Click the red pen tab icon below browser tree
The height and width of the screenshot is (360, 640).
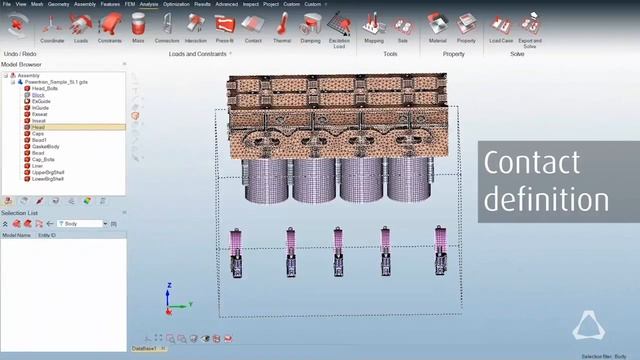(x=39, y=201)
